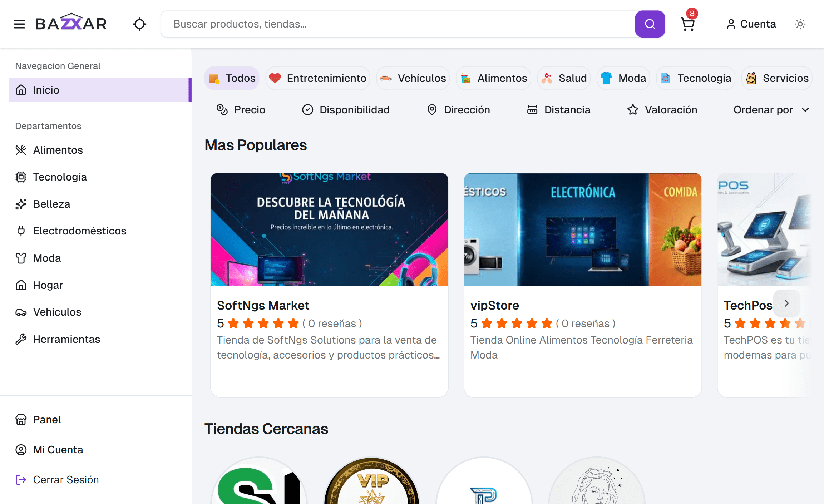Click the location crosshair icon
This screenshot has height=504, width=824.
139,24
